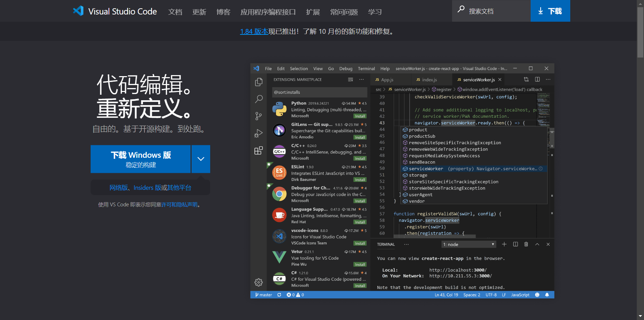Close the serviceWorker.js tab

coord(500,80)
